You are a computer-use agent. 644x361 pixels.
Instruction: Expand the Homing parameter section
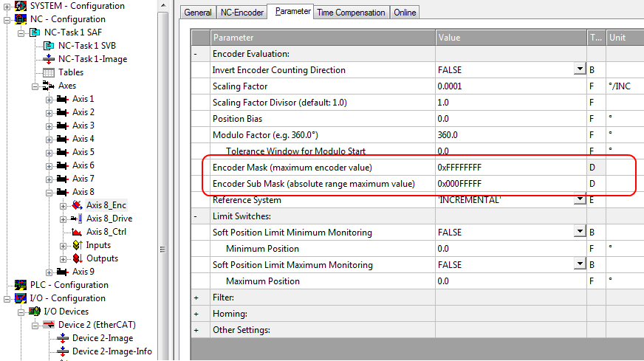(x=196, y=314)
